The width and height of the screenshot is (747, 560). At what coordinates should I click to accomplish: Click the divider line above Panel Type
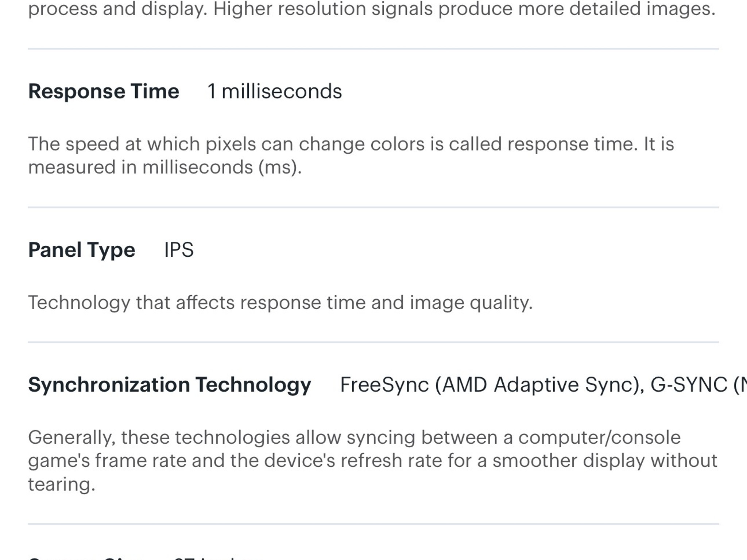[x=373, y=207]
